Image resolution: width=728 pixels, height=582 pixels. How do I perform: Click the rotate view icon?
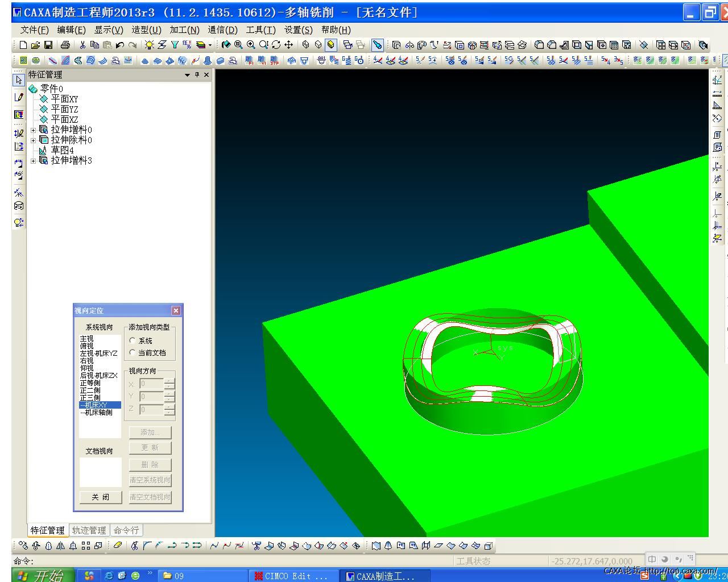pyautogui.click(x=276, y=45)
